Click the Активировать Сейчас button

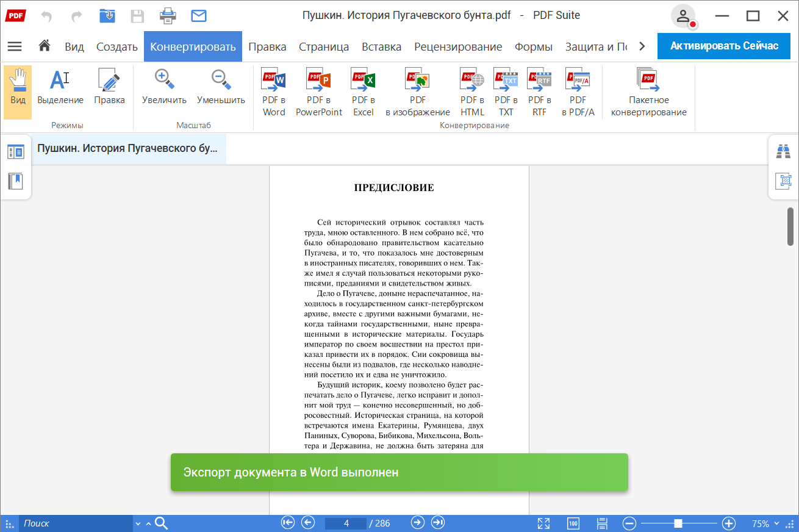point(724,46)
